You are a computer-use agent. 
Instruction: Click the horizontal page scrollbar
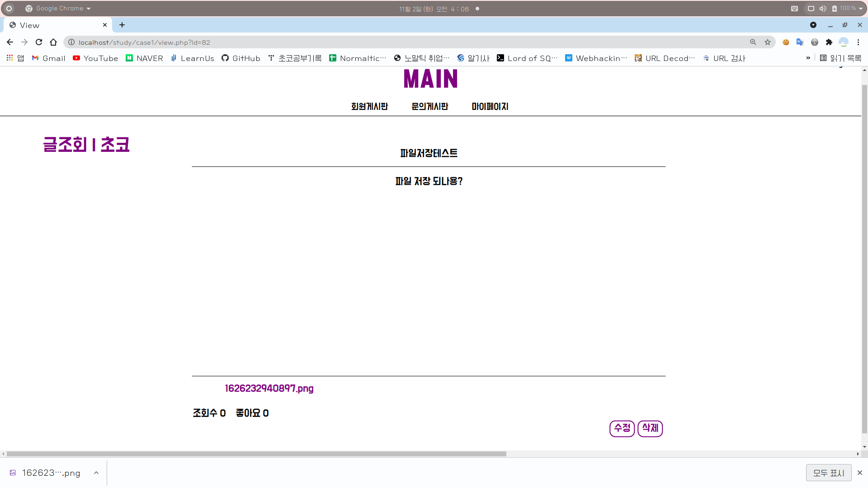pyautogui.click(x=256, y=454)
